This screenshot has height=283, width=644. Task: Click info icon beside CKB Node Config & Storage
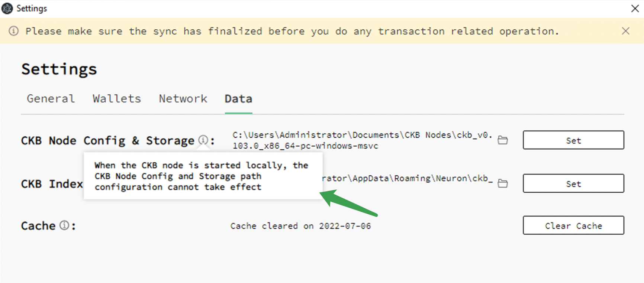(203, 140)
